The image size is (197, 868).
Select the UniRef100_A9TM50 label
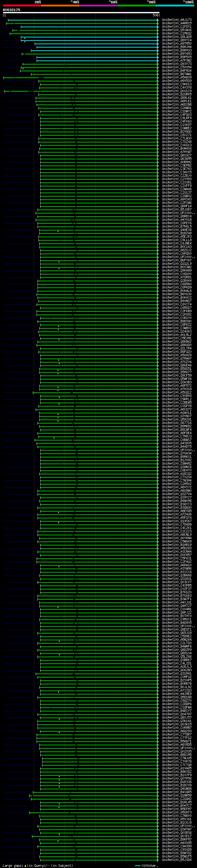pyautogui.click(x=176, y=43)
